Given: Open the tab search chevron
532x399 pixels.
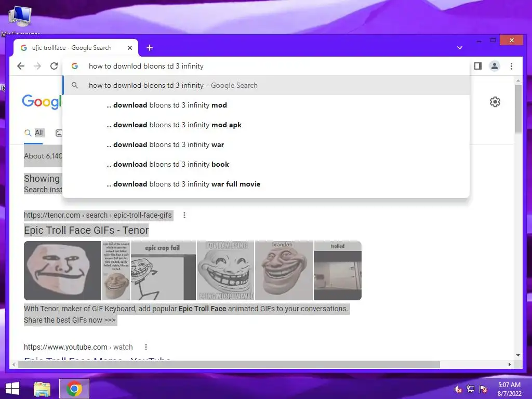Looking at the screenshot, I should [460, 48].
